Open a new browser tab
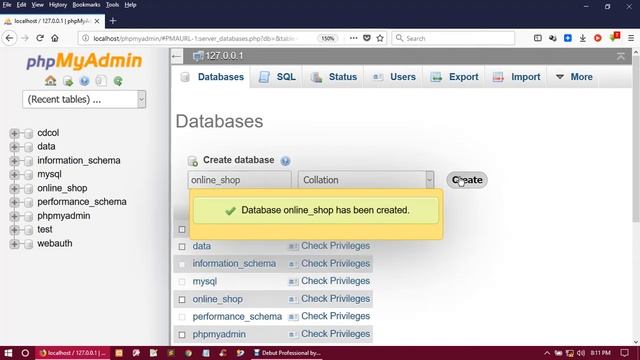640x360 pixels. point(113,20)
